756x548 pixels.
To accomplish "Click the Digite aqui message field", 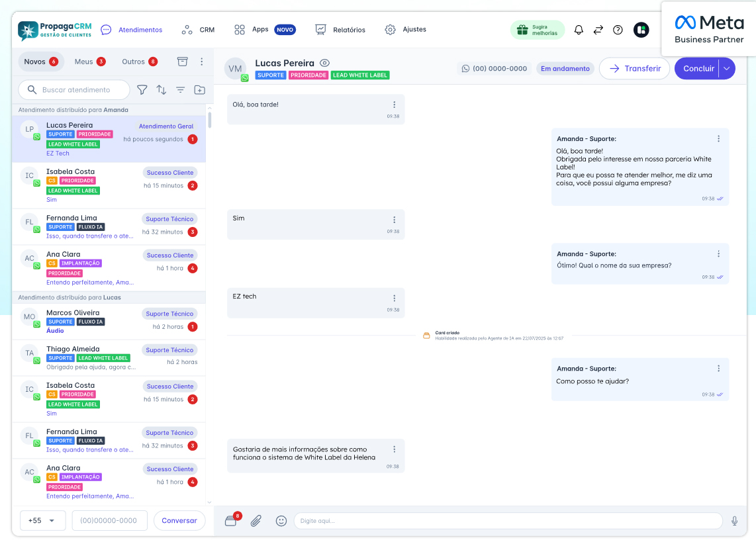I will 508,520.
